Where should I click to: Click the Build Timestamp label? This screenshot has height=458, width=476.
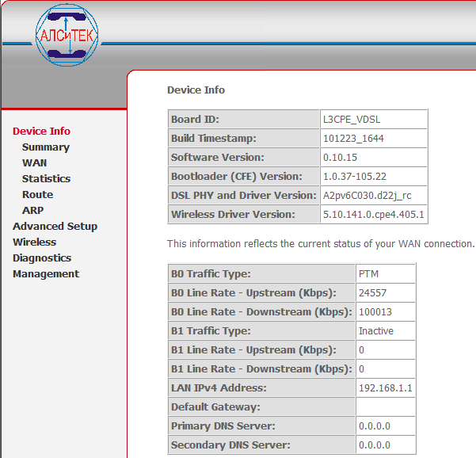pos(214,139)
